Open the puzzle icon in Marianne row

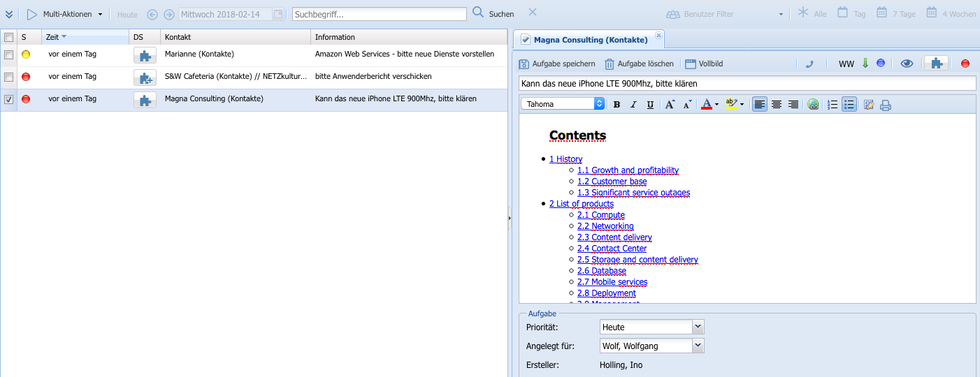click(145, 55)
